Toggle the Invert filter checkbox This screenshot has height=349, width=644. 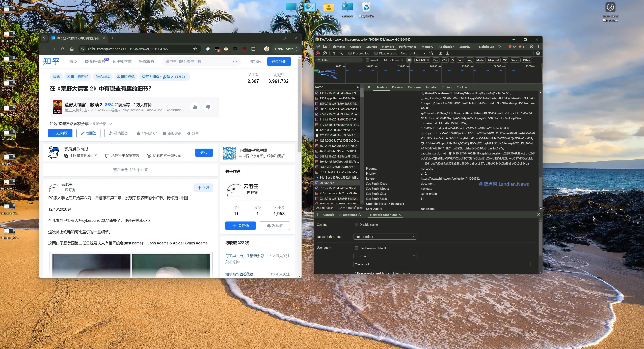[x=367, y=60]
